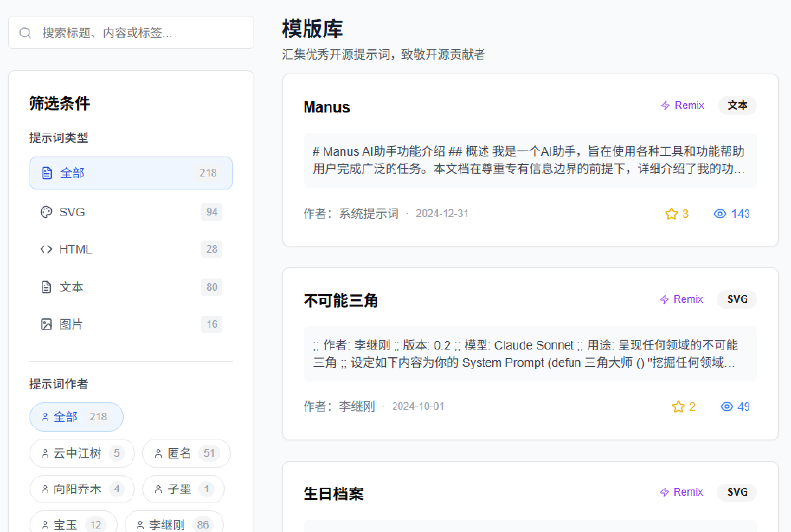Focus the search title or tag field
The width and height of the screenshot is (791, 532).
pyautogui.click(x=131, y=33)
